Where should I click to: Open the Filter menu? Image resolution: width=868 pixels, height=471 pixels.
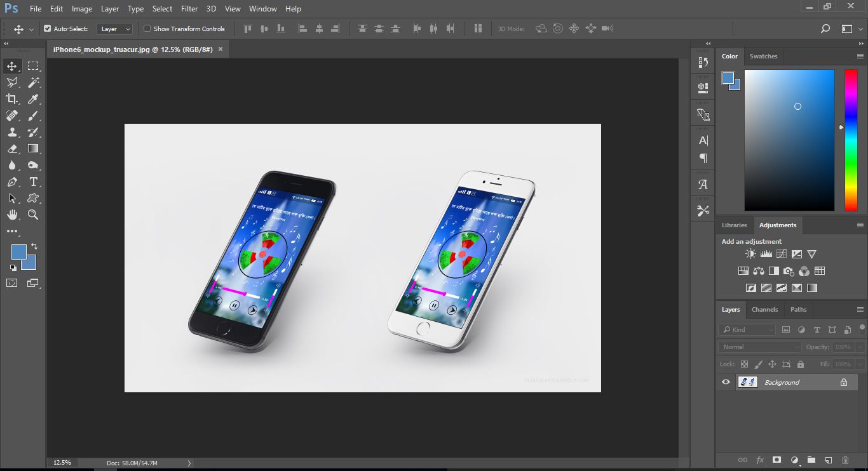tap(189, 9)
